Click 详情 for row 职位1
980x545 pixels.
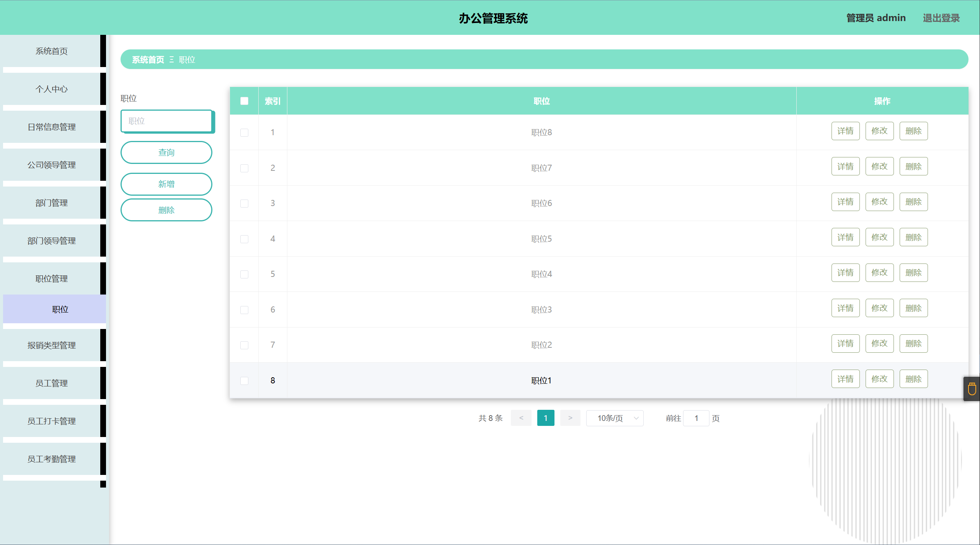coord(845,379)
